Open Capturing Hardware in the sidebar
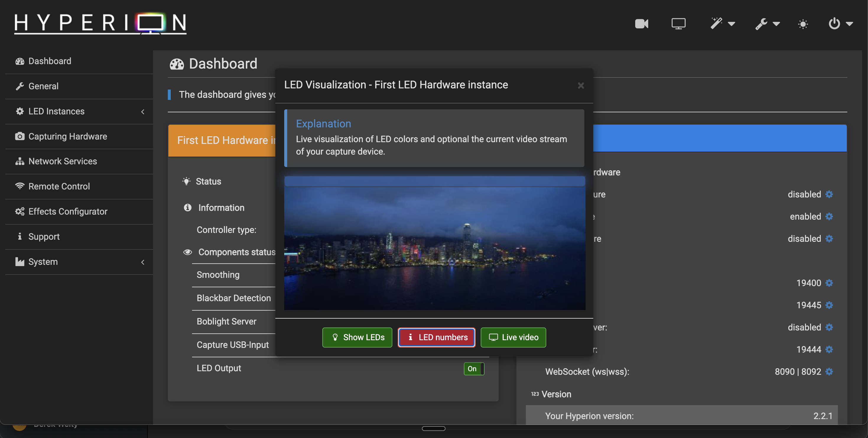The width and height of the screenshot is (868, 438). coord(79,136)
